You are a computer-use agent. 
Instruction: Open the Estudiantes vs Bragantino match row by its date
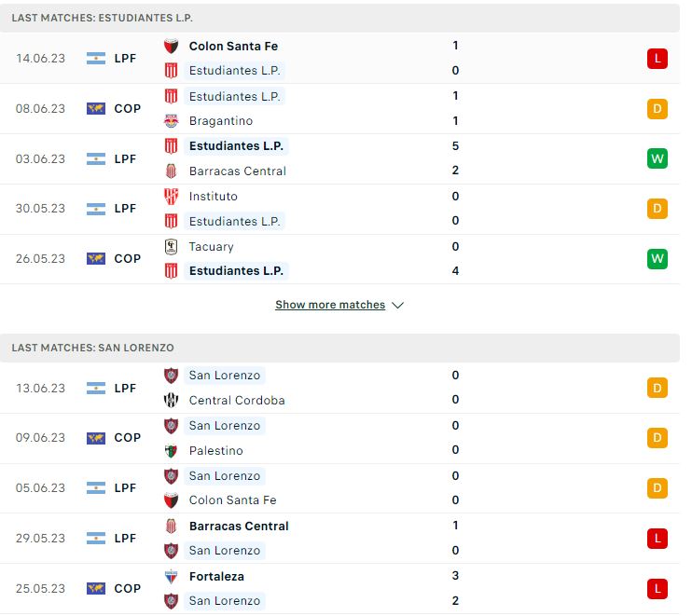40,108
